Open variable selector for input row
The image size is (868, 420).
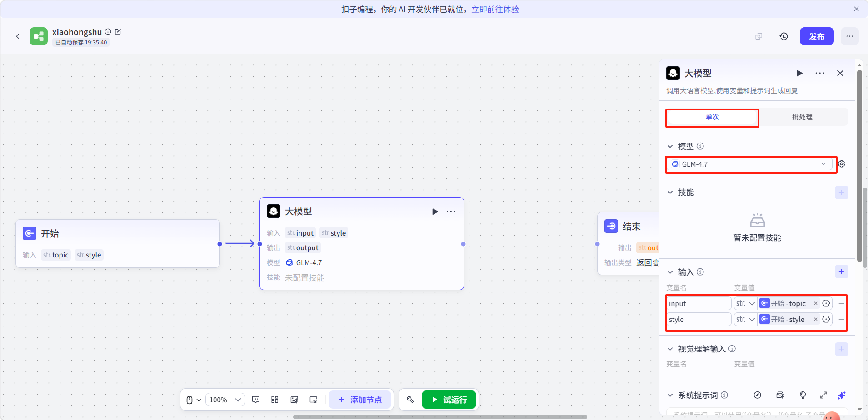tap(826, 303)
